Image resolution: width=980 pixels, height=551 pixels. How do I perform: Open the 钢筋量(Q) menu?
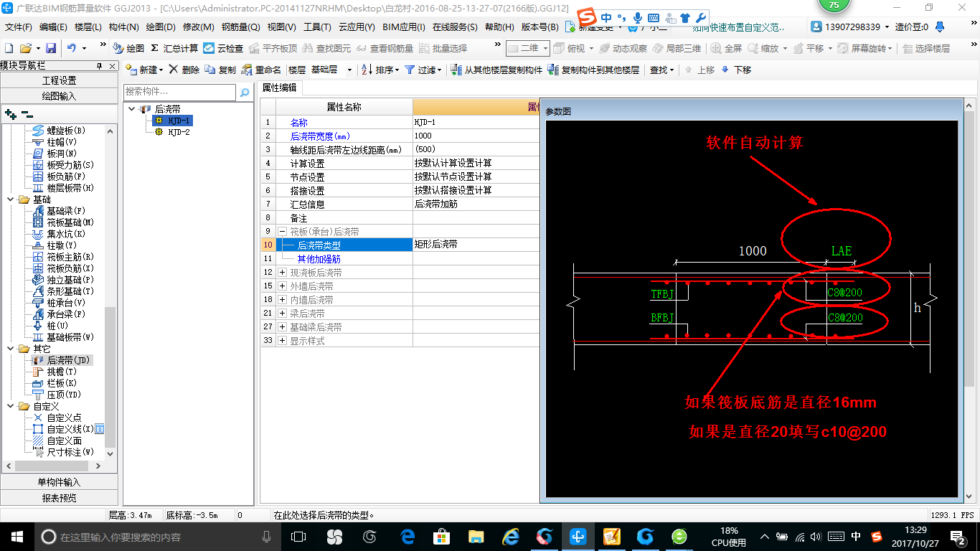point(240,27)
